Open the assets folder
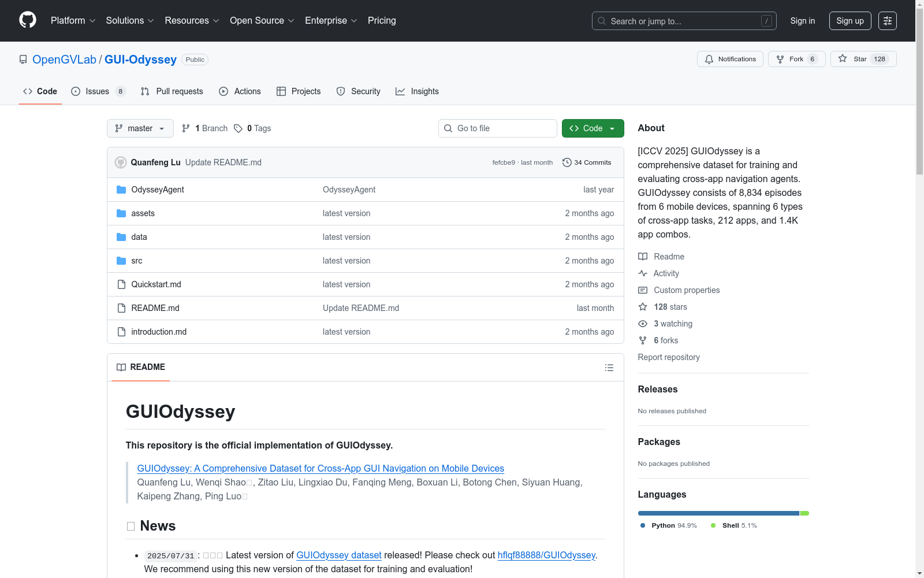Screen dimensions: 924x578 143,213
